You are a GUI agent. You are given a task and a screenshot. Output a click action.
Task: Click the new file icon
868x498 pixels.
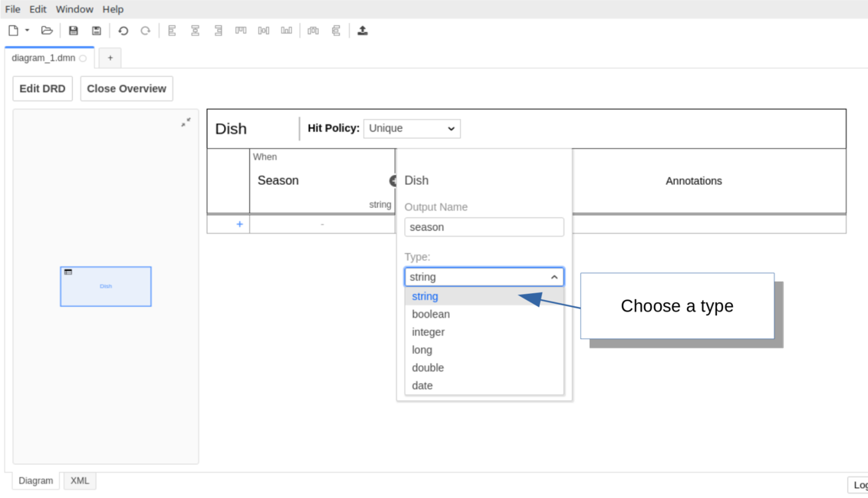13,31
